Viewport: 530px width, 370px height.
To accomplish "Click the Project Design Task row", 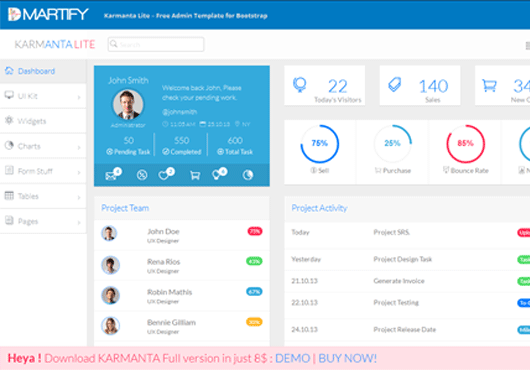I will (x=407, y=259).
